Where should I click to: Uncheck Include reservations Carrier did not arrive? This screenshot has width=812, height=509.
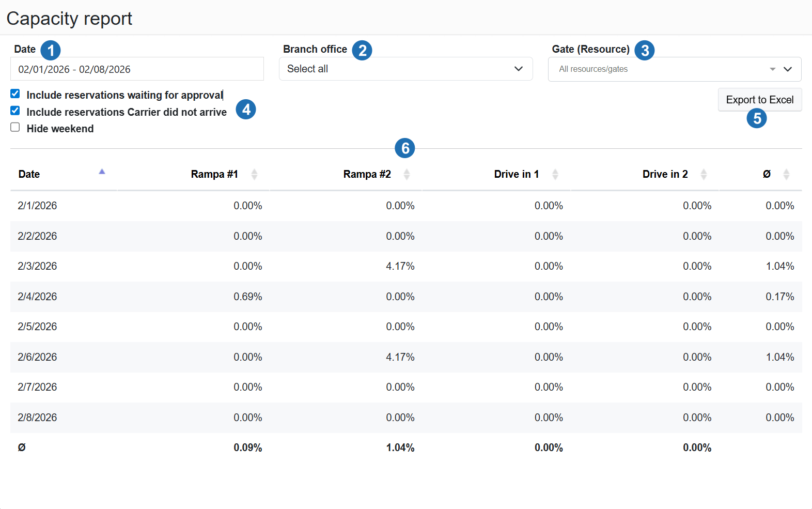coord(15,111)
